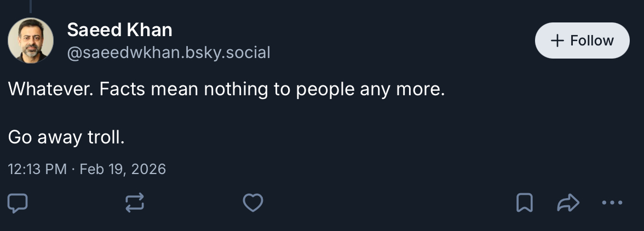Viewport: 644px width, 231px height.
Task: Click the display name "Saeed Khan"
Action: 119,30
